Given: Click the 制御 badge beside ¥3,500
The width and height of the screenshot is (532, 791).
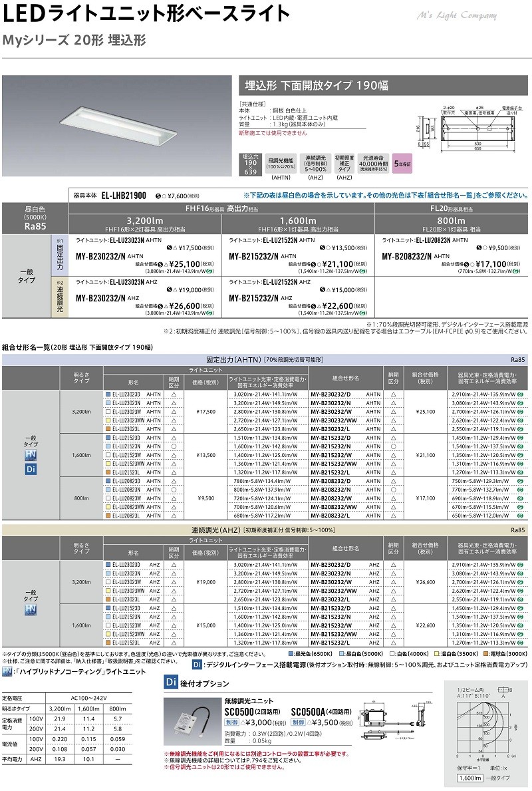Looking at the screenshot, I should point(298,722).
